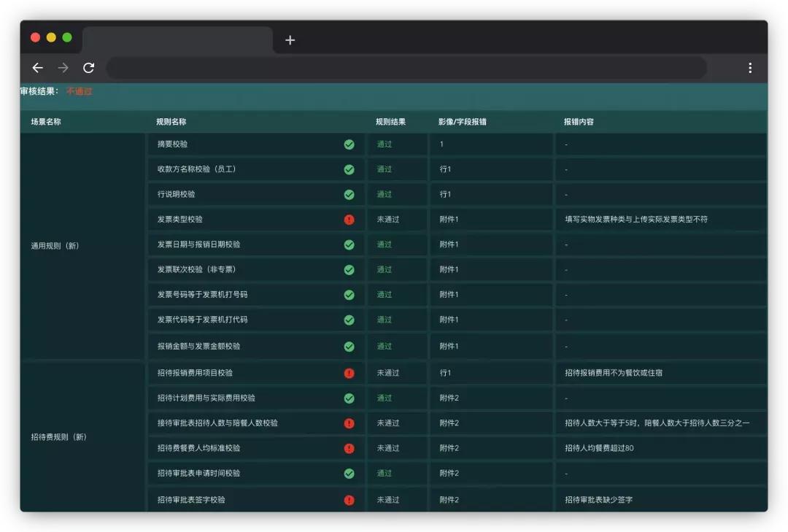Click the red alert icon beside 招待审批表签字校验
788x532 pixels.
(349, 500)
